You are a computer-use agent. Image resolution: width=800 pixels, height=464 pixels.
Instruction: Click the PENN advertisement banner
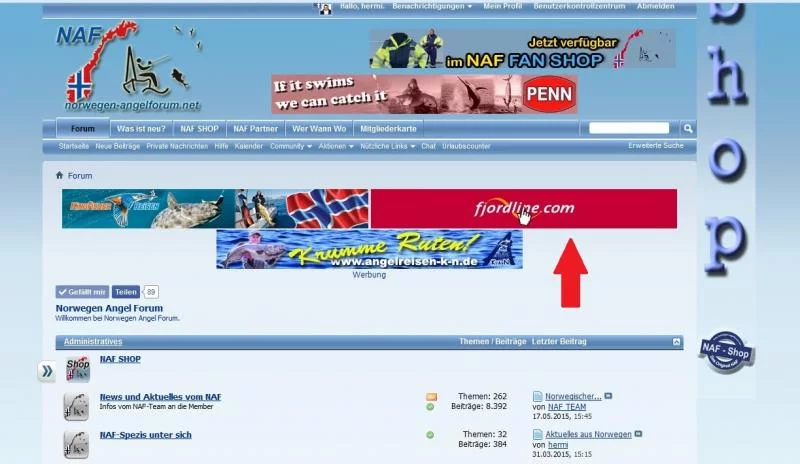click(x=424, y=94)
